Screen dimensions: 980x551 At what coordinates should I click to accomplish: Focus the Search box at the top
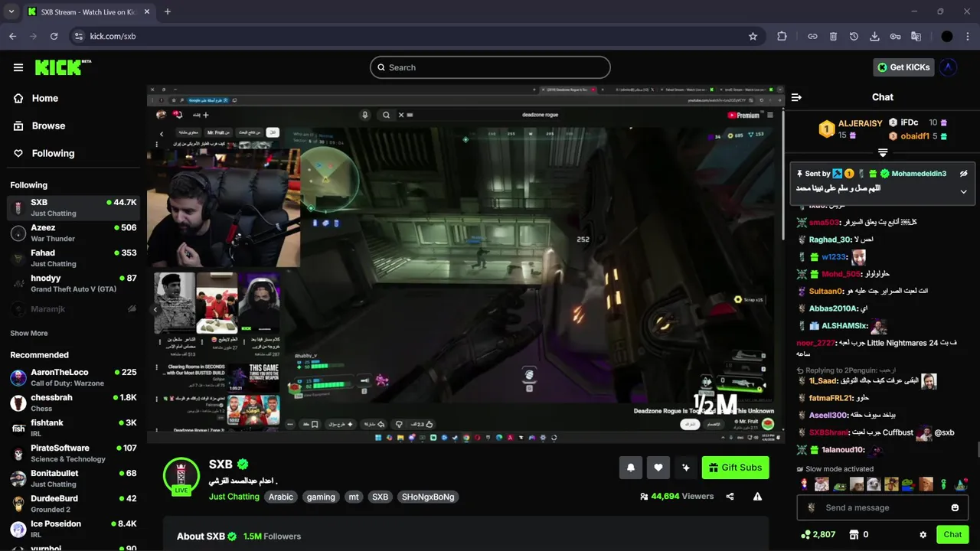click(490, 67)
